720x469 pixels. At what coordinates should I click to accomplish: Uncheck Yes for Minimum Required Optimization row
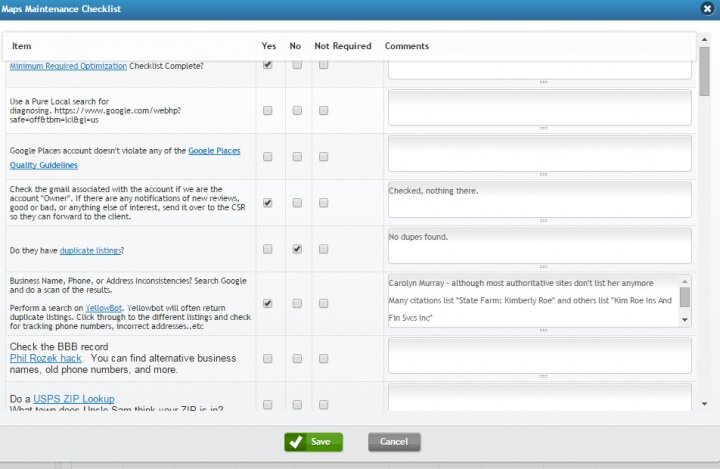(267, 64)
